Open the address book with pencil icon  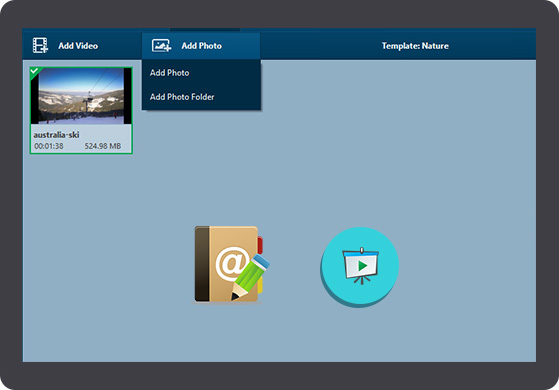(x=232, y=264)
